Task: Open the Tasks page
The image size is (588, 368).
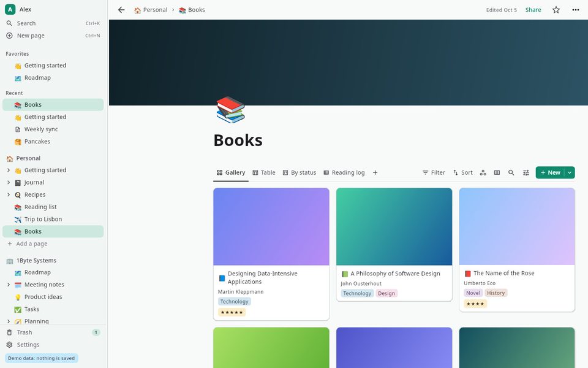Action: [53, 309]
